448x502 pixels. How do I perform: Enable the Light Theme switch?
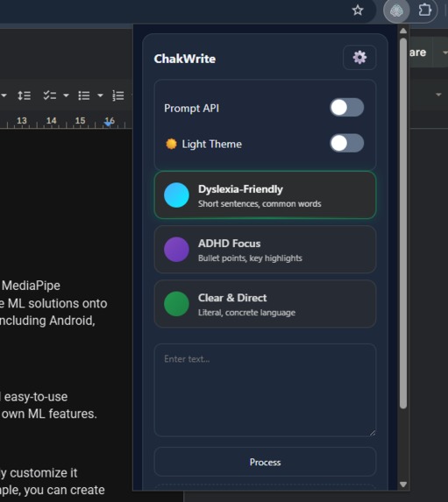pos(346,143)
